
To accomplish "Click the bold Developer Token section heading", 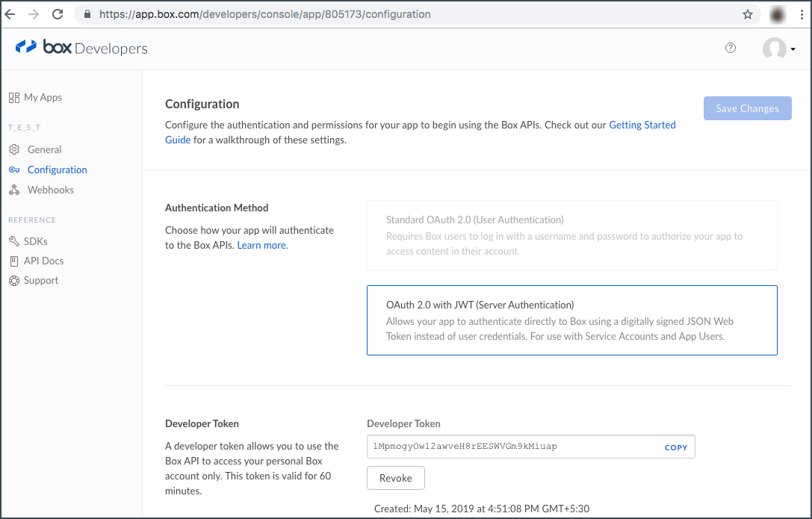I will coord(202,424).
